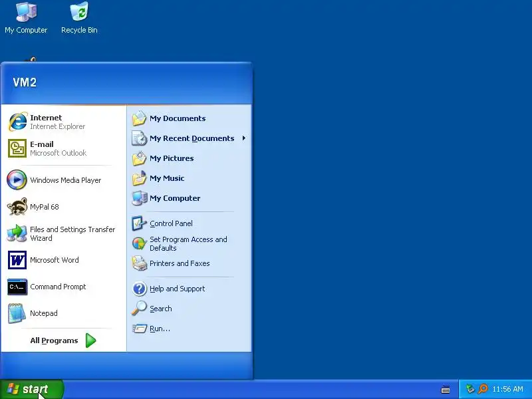Launch the MyPal 68 raccoon icon

(17, 207)
